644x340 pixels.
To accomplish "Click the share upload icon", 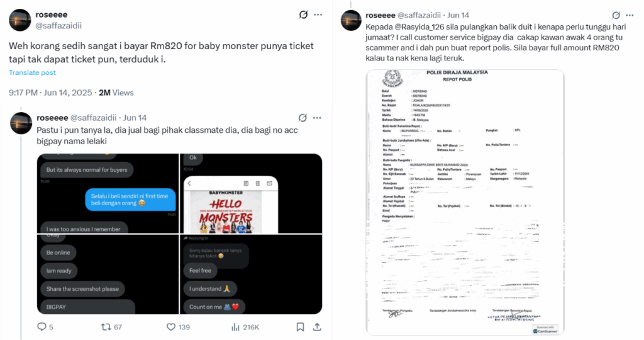I will [317, 327].
